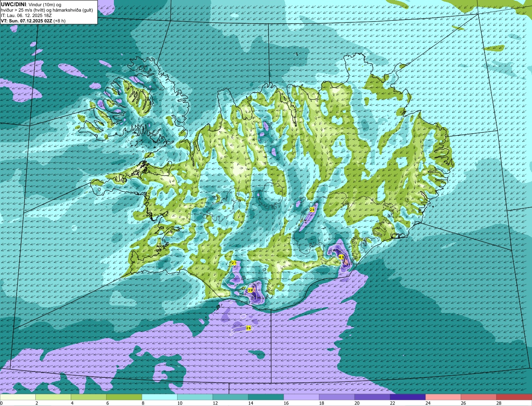Click the dark indigo 22–24 m/s legend swatch
This screenshot has height=406, width=532.
coord(408,397)
